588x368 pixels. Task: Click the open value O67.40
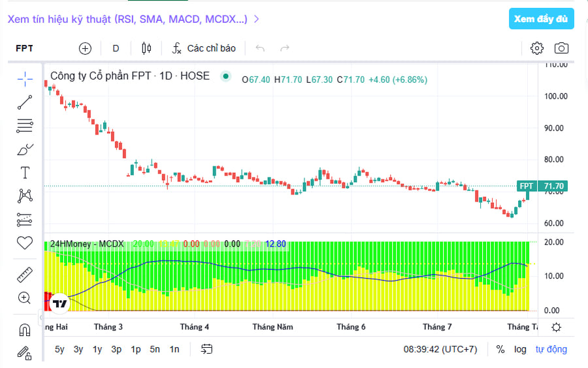255,80
